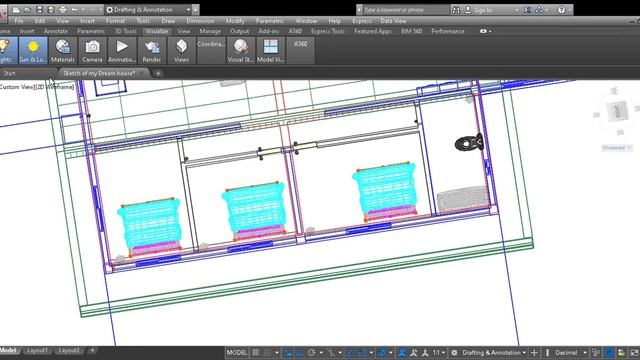Open the Camera panel in ribbon

tap(92, 50)
